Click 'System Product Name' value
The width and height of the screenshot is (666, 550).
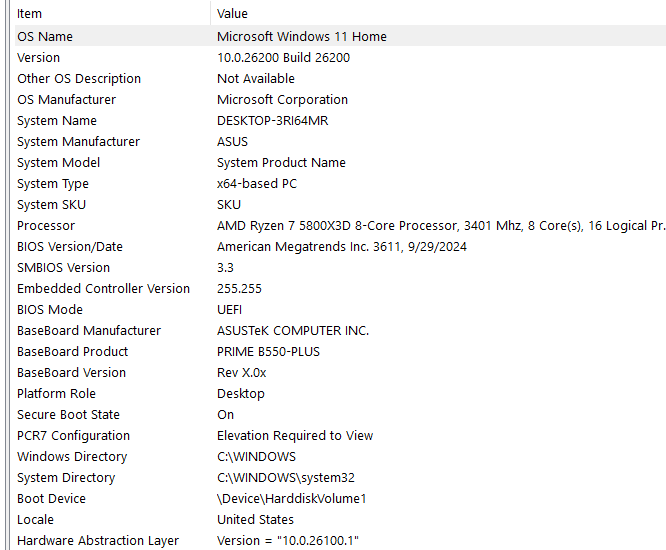tap(281, 163)
